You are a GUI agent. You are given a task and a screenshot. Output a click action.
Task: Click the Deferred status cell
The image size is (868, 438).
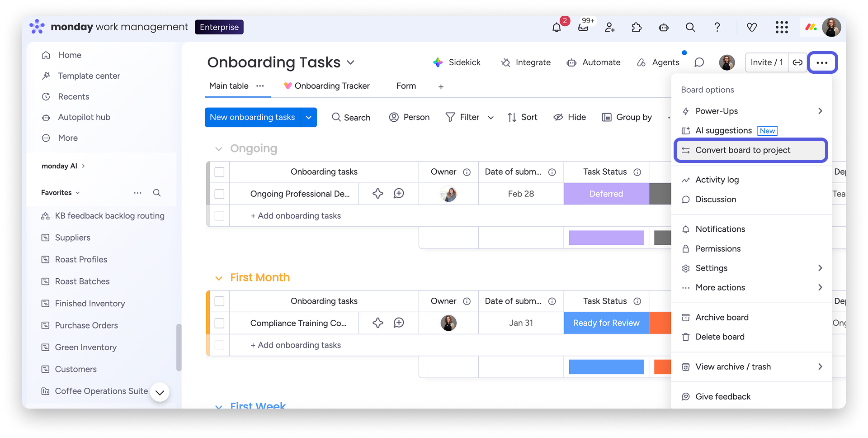coord(606,194)
